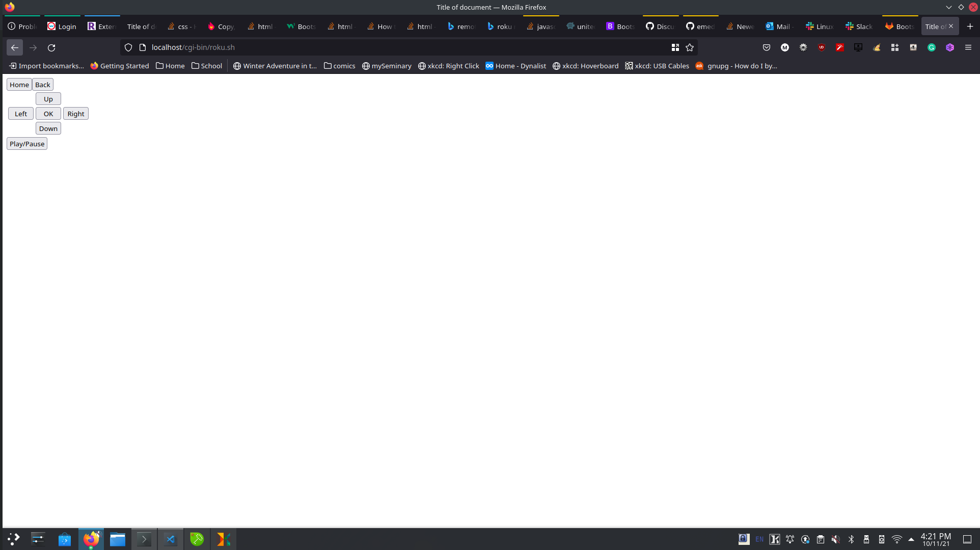Open the file manager from taskbar
Image resolution: width=980 pixels, height=550 pixels.
pos(118,539)
